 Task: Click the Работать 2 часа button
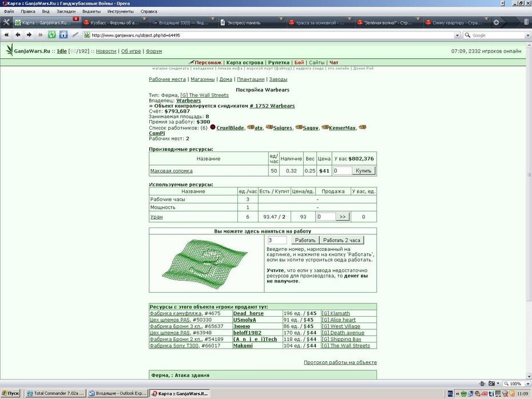click(x=342, y=240)
